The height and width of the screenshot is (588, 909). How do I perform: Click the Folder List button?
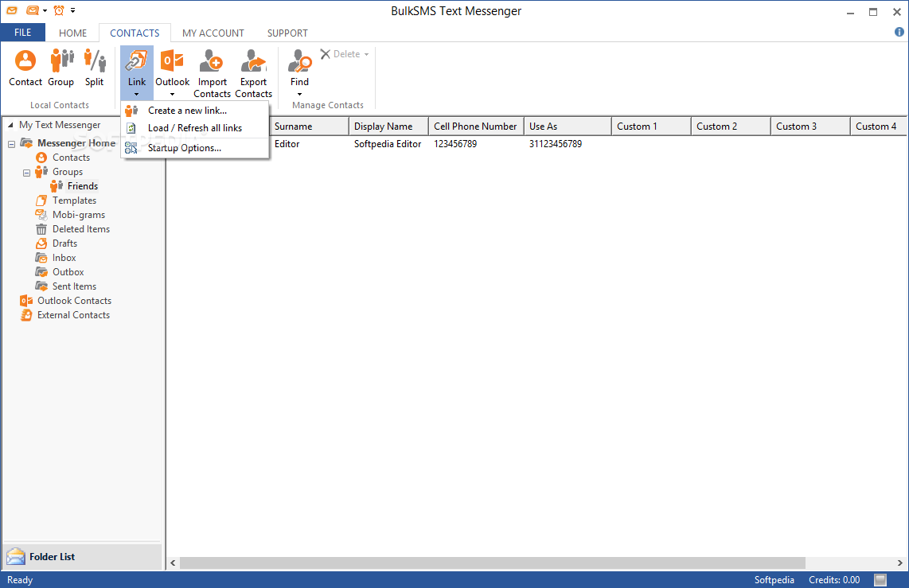point(83,557)
